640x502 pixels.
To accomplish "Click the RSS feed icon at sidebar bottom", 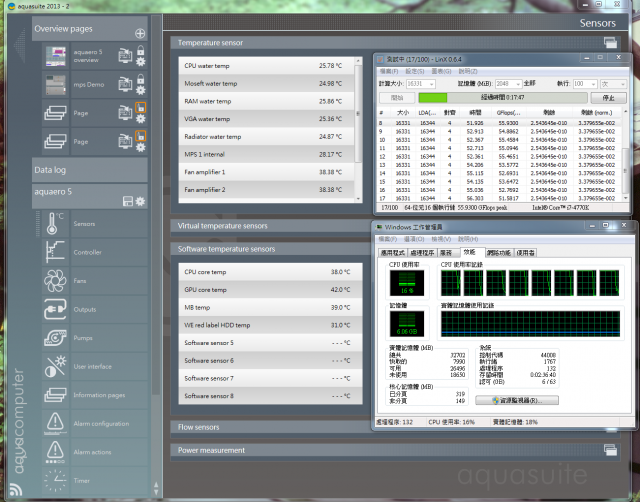I will click(16, 489).
